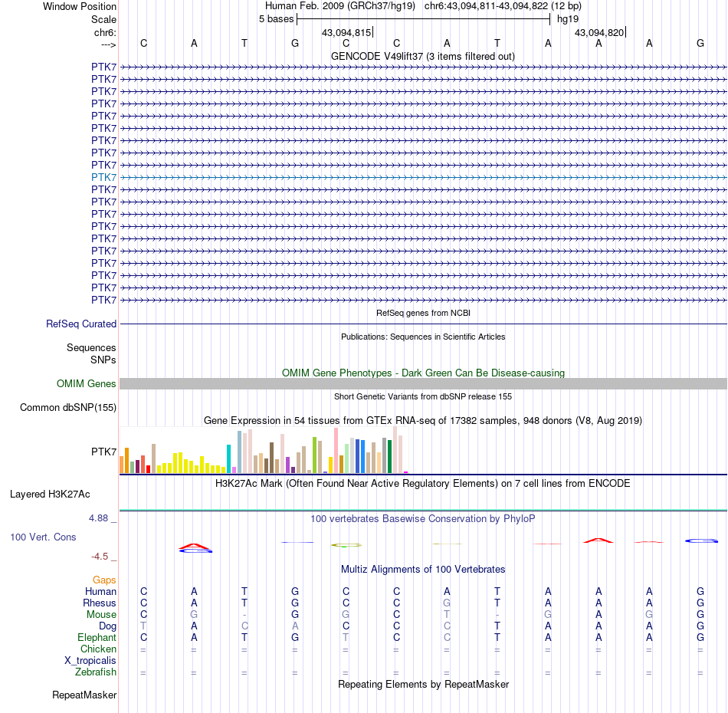Click the SNPs subtrack label

[x=103, y=360]
